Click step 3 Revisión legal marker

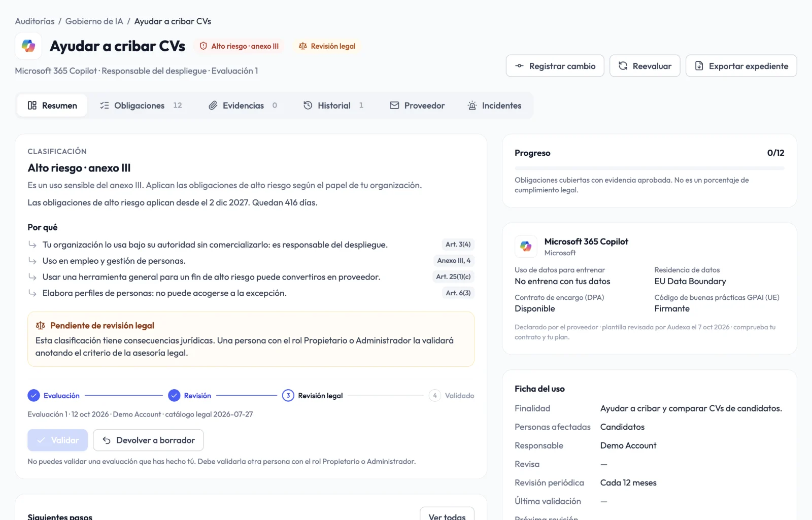(x=288, y=396)
